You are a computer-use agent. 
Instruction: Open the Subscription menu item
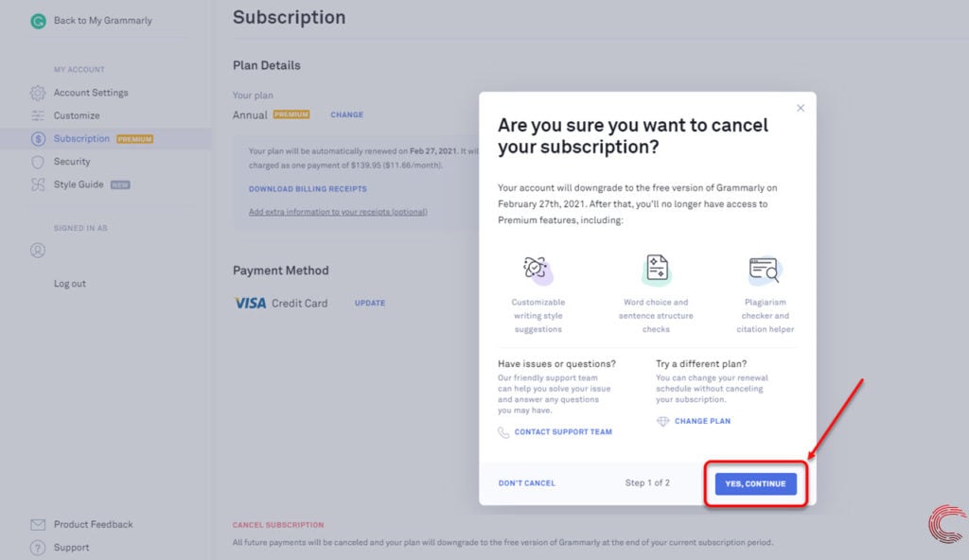click(81, 139)
